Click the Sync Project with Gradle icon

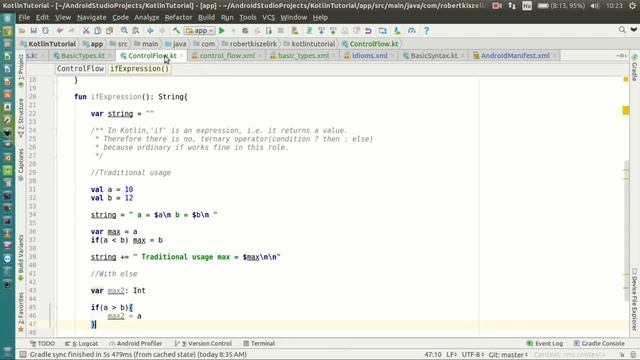coord(309,31)
